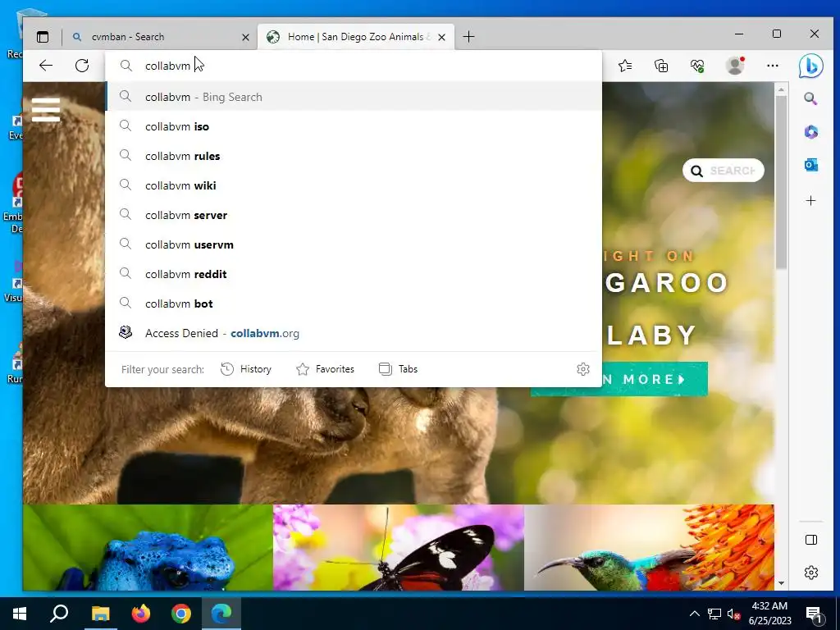Launch Firefox from the taskbar
Image resolution: width=840 pixels, height=630 pixels.
pos(141,614)
